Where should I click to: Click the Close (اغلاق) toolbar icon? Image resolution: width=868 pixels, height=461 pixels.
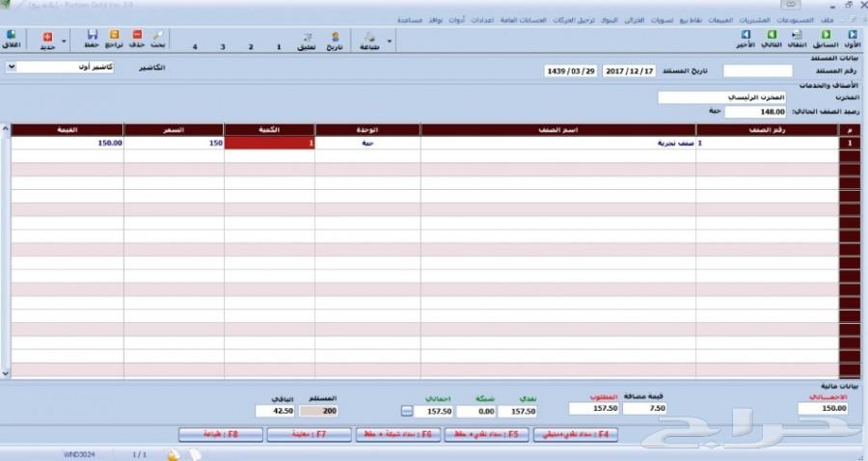11,40
